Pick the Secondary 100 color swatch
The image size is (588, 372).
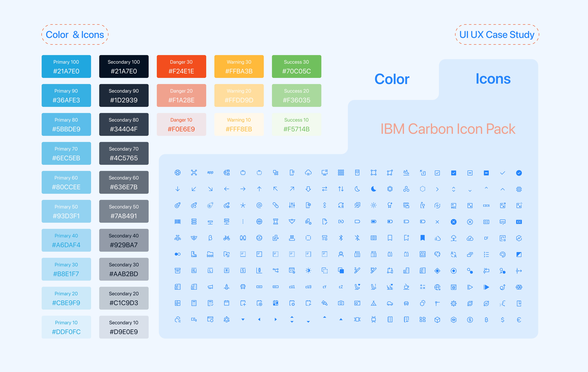pos(124,66)
